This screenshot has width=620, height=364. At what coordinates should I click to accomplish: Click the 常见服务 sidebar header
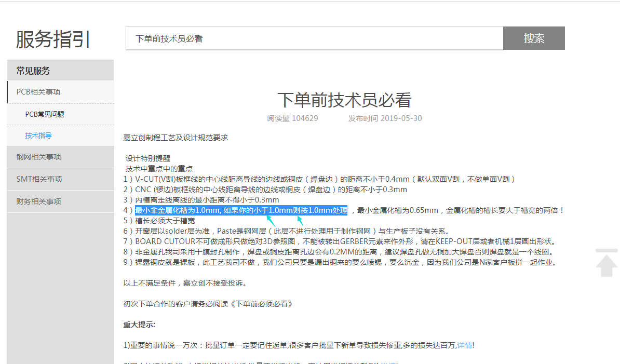pyautogui.click(x=33, y=71)
